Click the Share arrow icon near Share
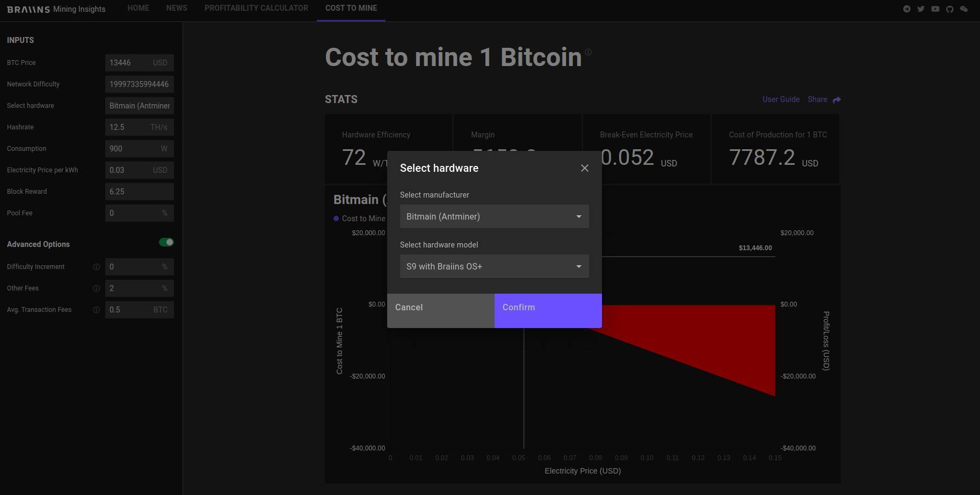980x495 pixels. coord(836,99)
